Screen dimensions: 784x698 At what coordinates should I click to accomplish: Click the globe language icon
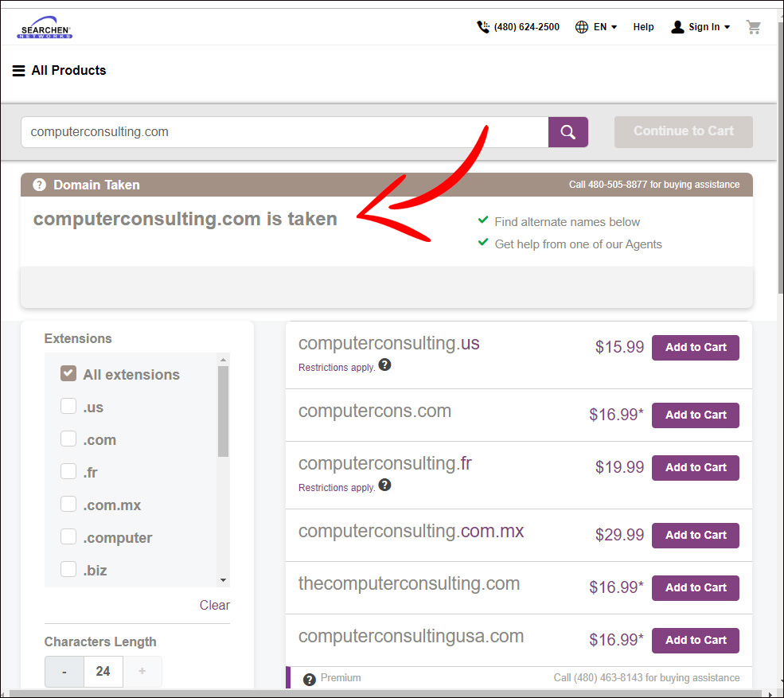pos(582,27)
